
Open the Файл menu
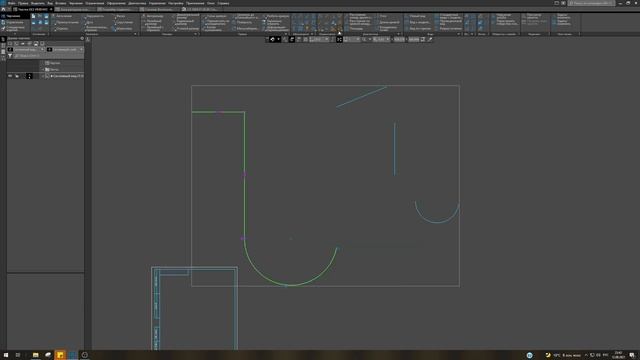tap(12, 3)
